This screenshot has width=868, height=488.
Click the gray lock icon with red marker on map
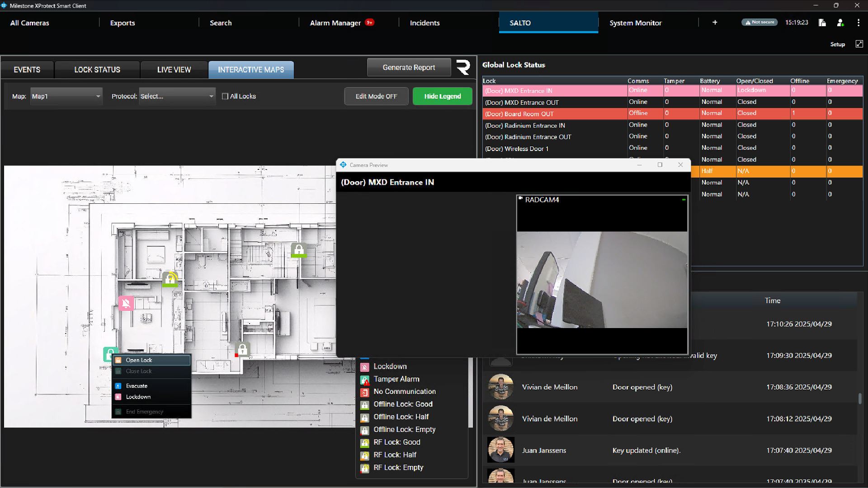tap(242, 349)
